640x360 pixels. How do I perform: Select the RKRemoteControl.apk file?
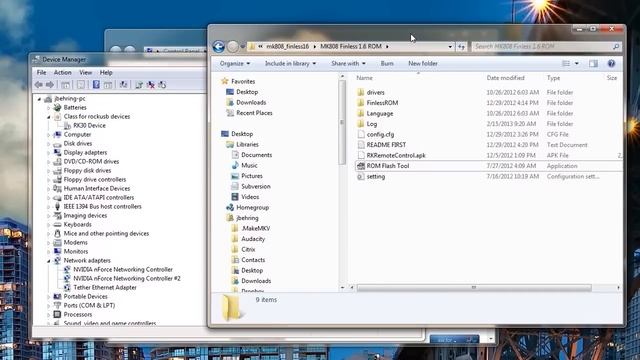pyautogui.click(x=396, y=156)
